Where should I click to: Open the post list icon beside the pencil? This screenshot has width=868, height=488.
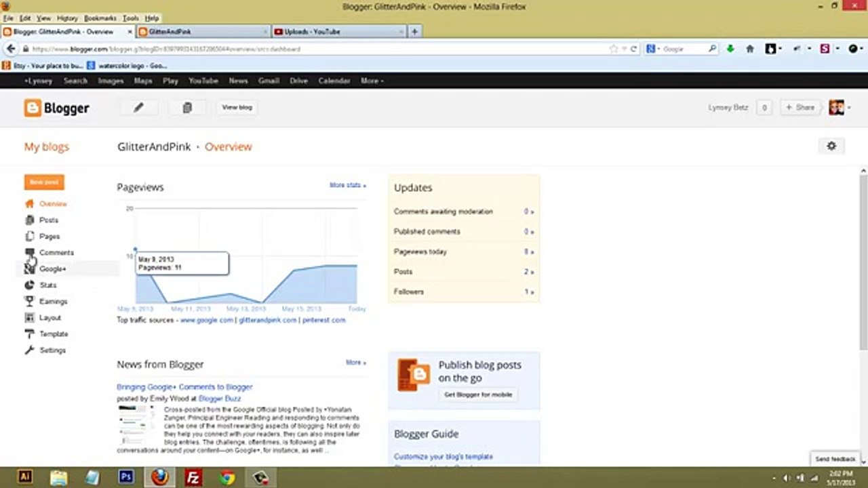tap(187, 108)
